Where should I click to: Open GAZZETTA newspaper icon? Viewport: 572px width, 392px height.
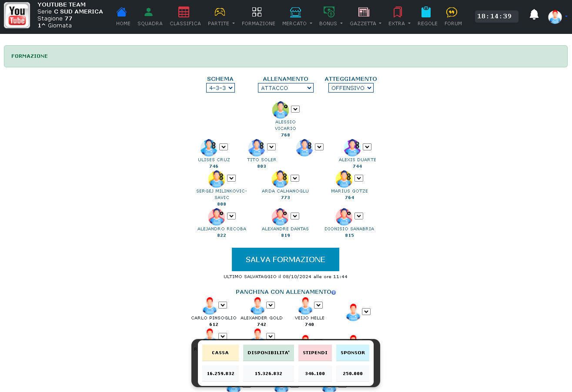(x=364, y=12)
